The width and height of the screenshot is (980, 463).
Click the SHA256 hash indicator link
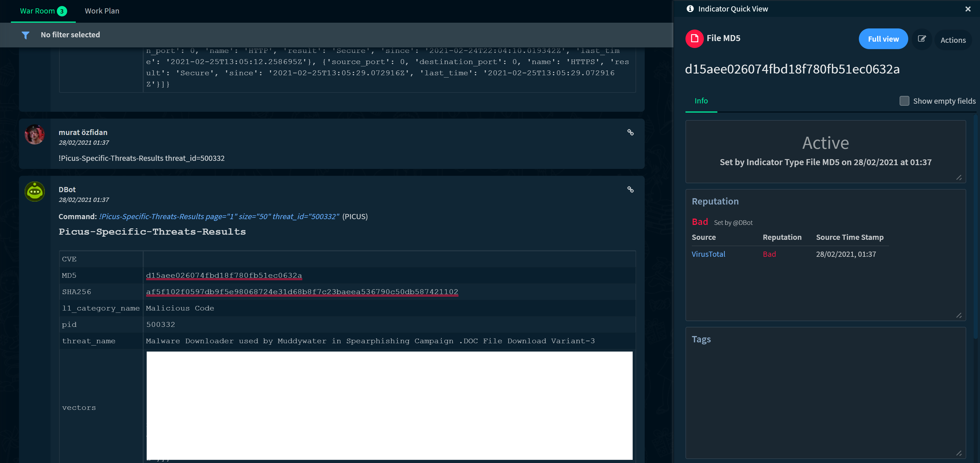[x=302, y=292]
